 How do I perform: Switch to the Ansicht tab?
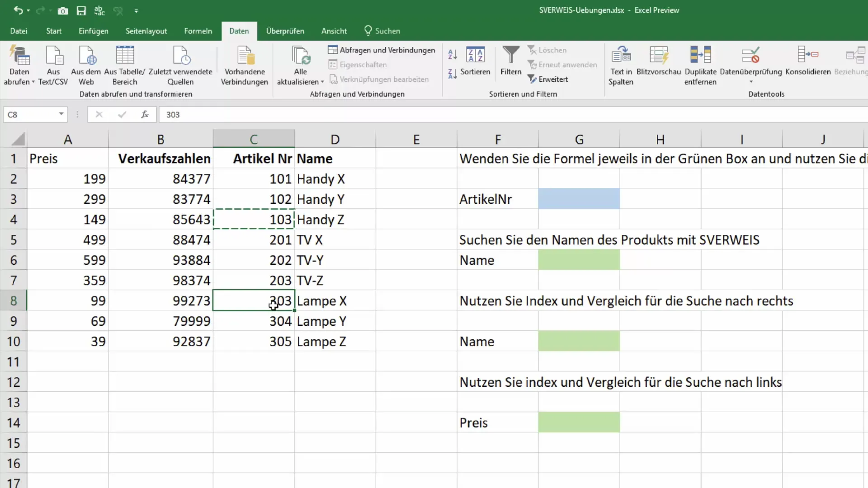pyautogui.click(x=334, y=31)
